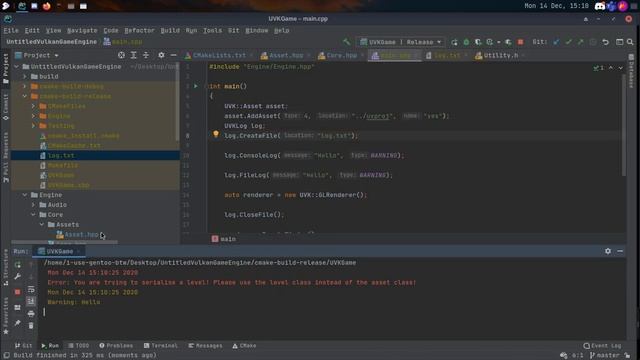Open master branch widget in status bar
Image resolution: width=640 pixels, height=360 pixels.
(x=605, y=356)
